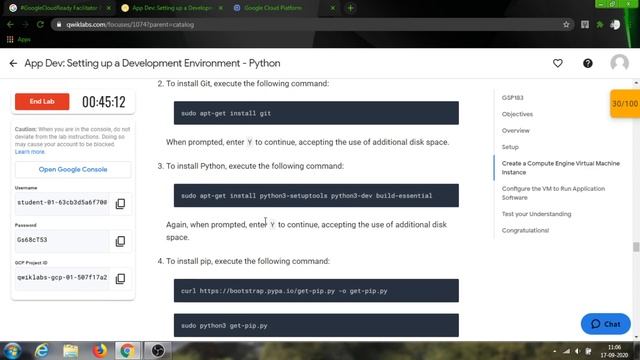Open a new Chrome tab
Viewport: 640px width, 360px height.
(351, 8)
